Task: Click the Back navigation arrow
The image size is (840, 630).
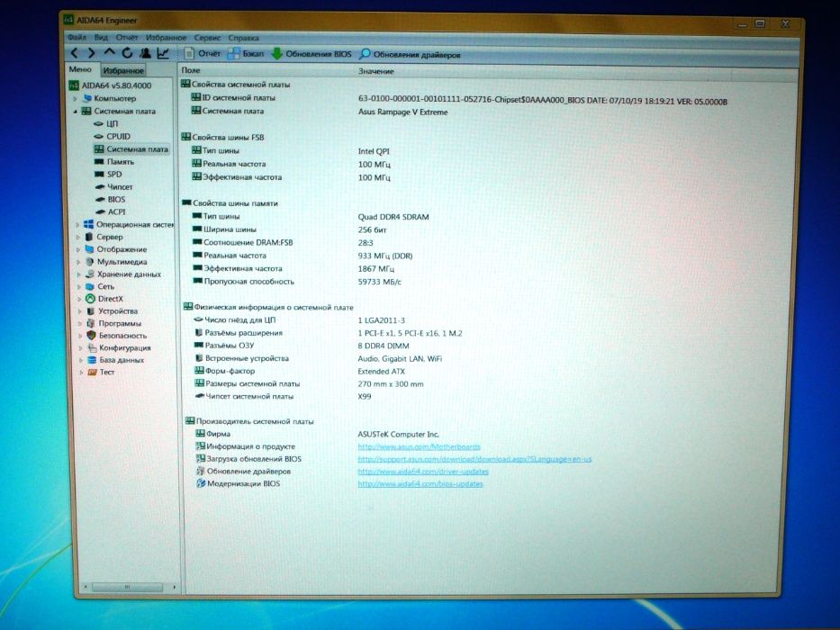Action: pyautogui.click(x=75, y=53)
